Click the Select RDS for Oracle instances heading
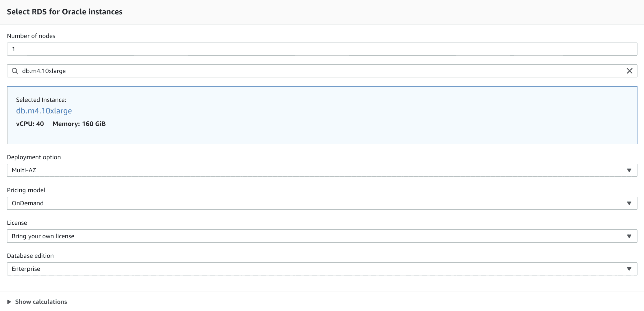Viewport: 644px width, 311px height. [x=64, y=12]
